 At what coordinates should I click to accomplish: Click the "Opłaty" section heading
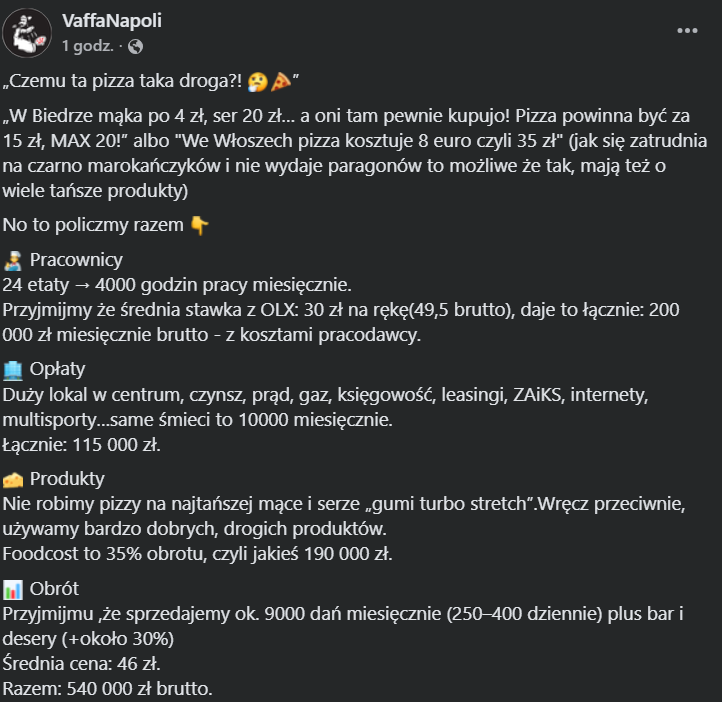[x=58, y=370]
